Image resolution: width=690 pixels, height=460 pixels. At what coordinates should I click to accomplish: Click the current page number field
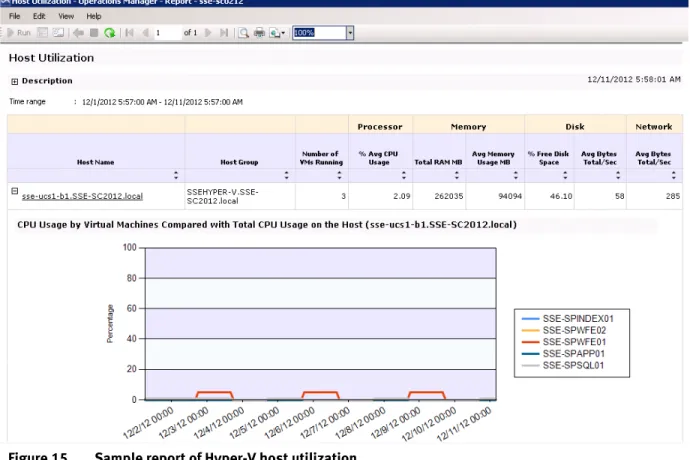click(x=168, y=33)
